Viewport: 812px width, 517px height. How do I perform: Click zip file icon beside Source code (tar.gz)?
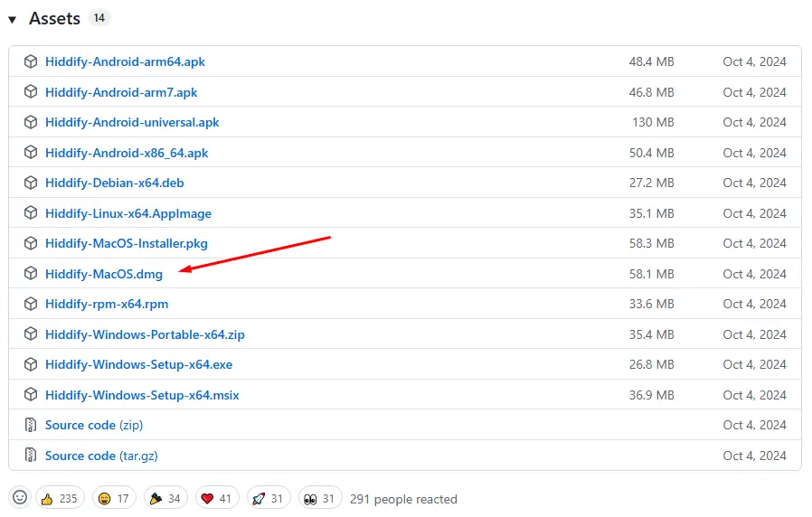pyautogui.click(x=31, y=456)
